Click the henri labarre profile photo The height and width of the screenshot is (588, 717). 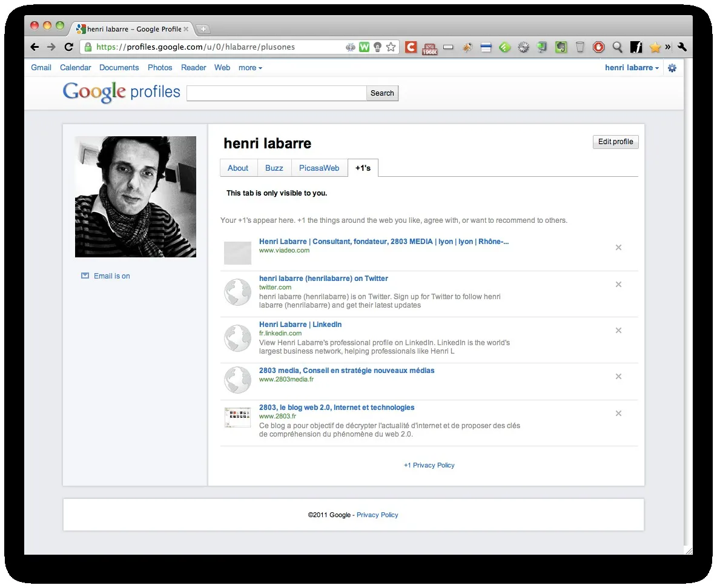point(136,197)
